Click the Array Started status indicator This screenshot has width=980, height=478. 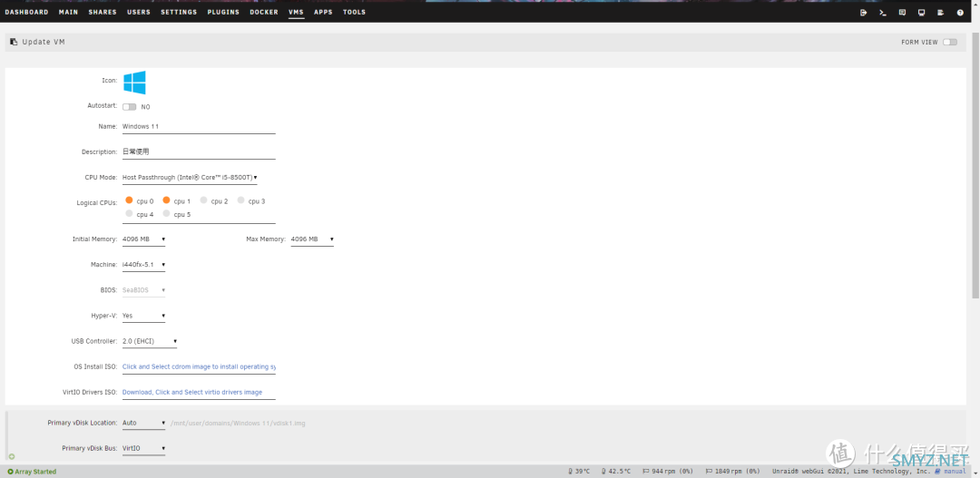tap(32, 472)
